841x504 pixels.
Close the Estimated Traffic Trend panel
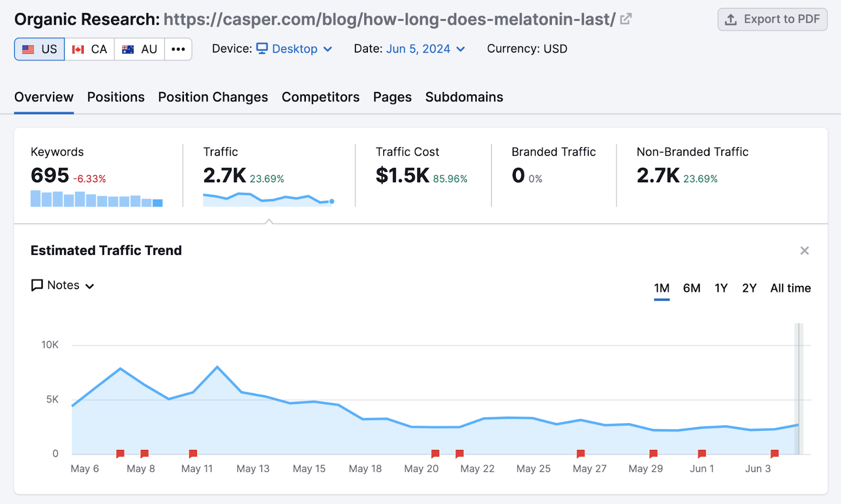(804, 251)
